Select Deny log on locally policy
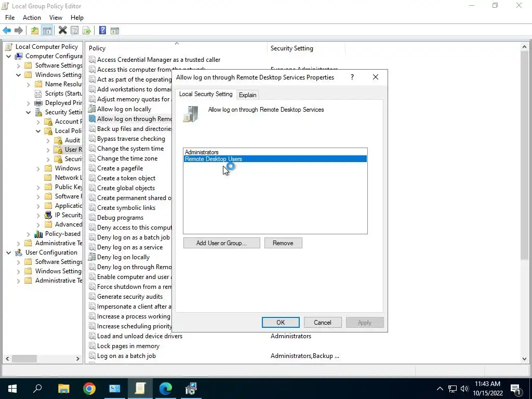Image resolution: width=532 pixels, height=399 pixels. [123, 257]
